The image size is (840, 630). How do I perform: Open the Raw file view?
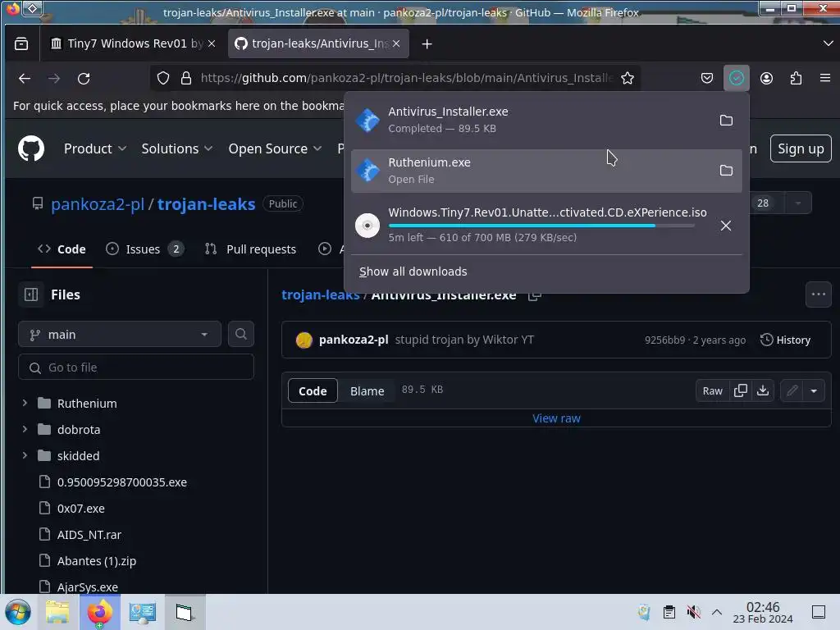click(713, 390)
